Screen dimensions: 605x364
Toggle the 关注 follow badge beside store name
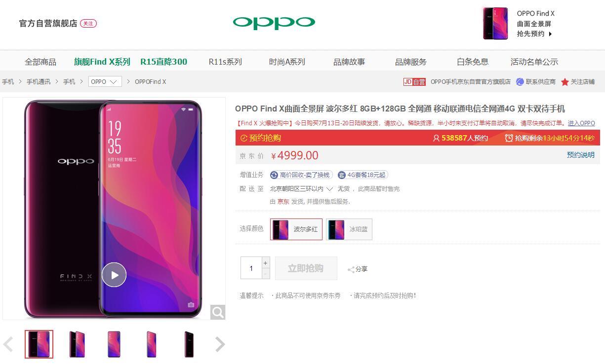(88, 23)
